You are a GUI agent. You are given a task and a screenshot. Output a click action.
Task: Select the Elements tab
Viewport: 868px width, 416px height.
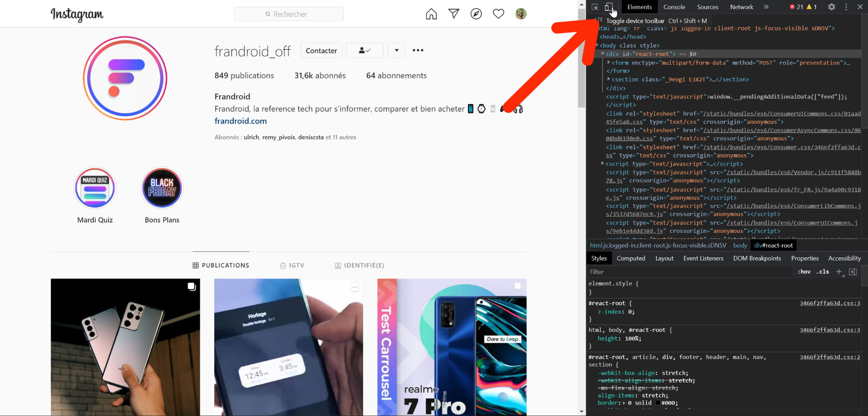pyautogui.click(x=639, y=7)
